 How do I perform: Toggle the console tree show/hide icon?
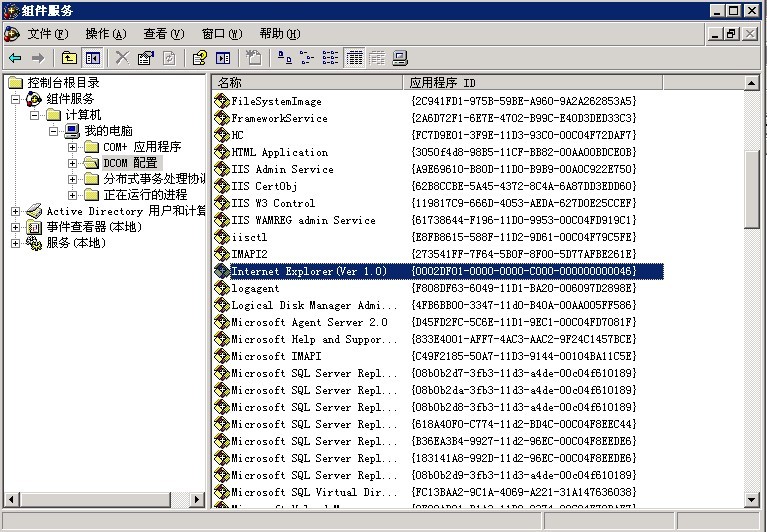click(92, 58)
